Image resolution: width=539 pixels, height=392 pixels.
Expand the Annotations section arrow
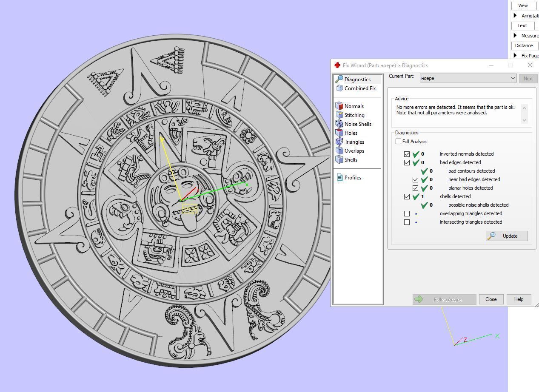coord(515,16)
